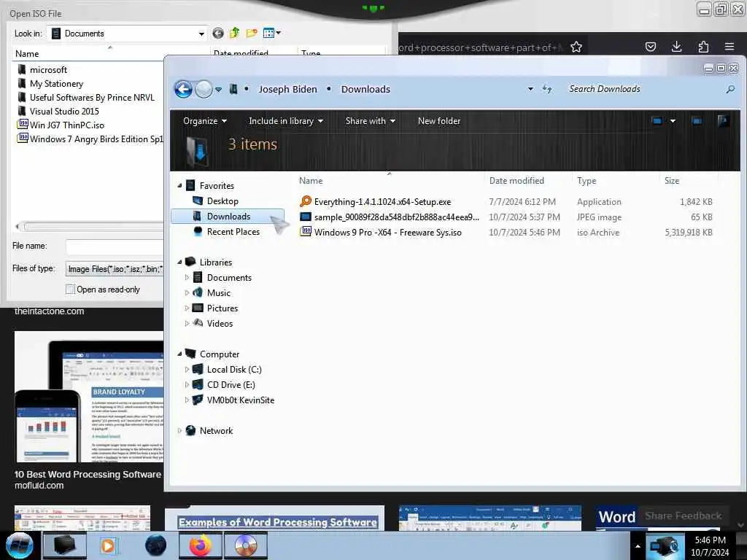Click the Joseph Biden breadcrumb
The width and height of the screenshot is (747, 560).
tap(287, 90)
